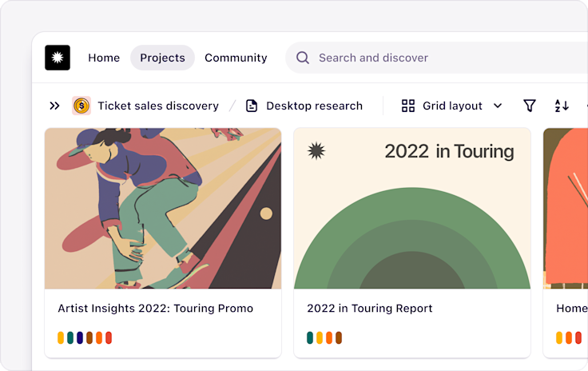Switch to the Community tab
Image resolution: width=588 pixels, height=371 pixels.
(x=236, y=58)
